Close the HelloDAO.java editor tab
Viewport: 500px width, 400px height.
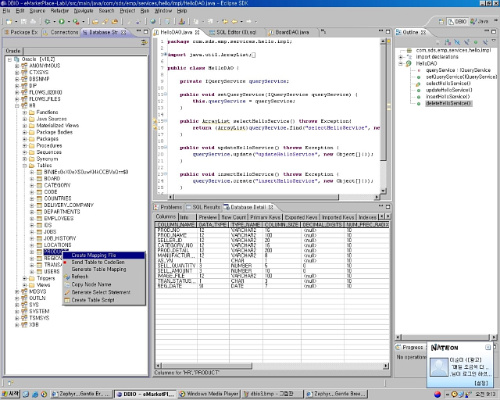[197, 32]
